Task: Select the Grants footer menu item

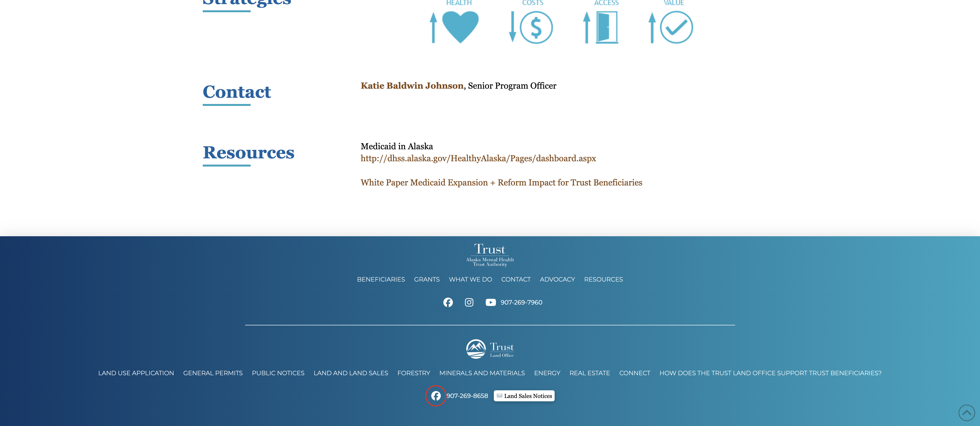Action: 427,279
